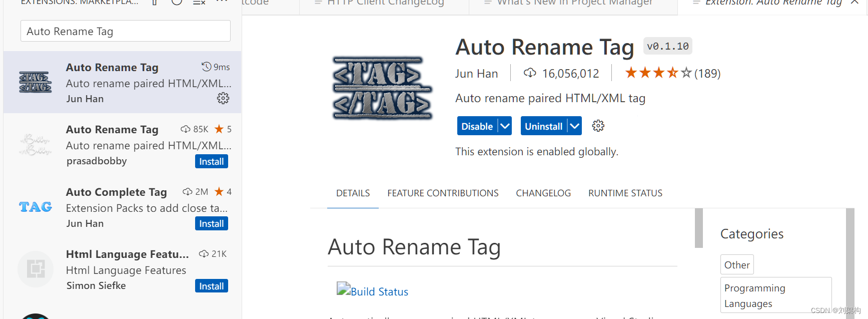Click the download cloud icon beside 16,056,012
Viewport: 868px width, 319px height.
(x=530, y=73)
